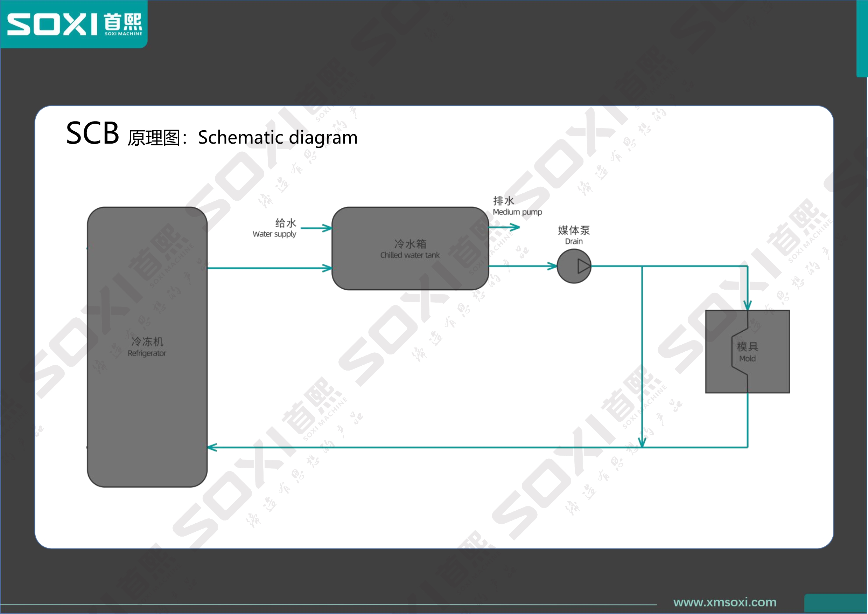Click the Schematic diagram title text
The image size is (868, 614).
click(278, 137)
